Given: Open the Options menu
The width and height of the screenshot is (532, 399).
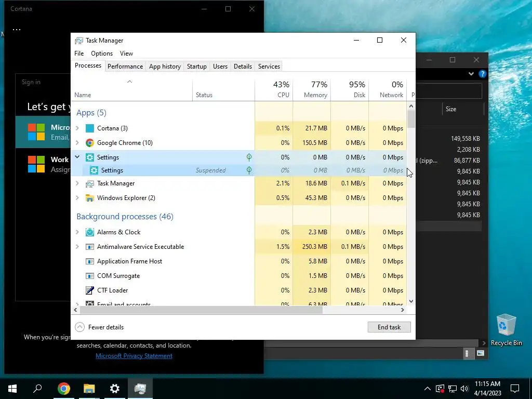Looking at the screenshot, I should point(102,54).
